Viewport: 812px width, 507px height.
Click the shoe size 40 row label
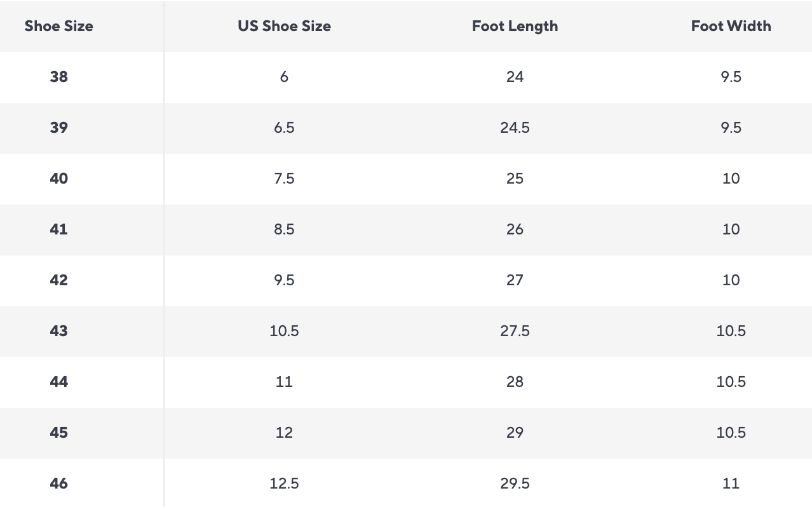(x=58, y=179)
